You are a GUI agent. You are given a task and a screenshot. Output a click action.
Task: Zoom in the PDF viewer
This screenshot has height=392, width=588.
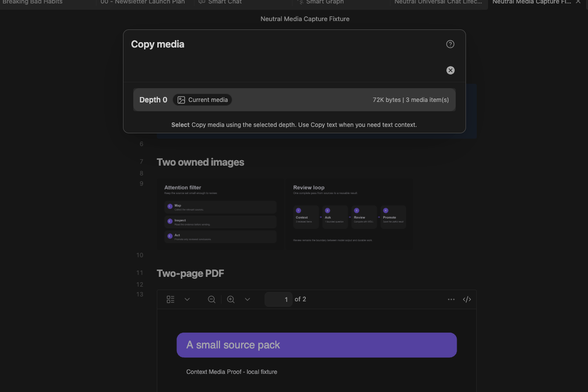(x=231, y=299)
